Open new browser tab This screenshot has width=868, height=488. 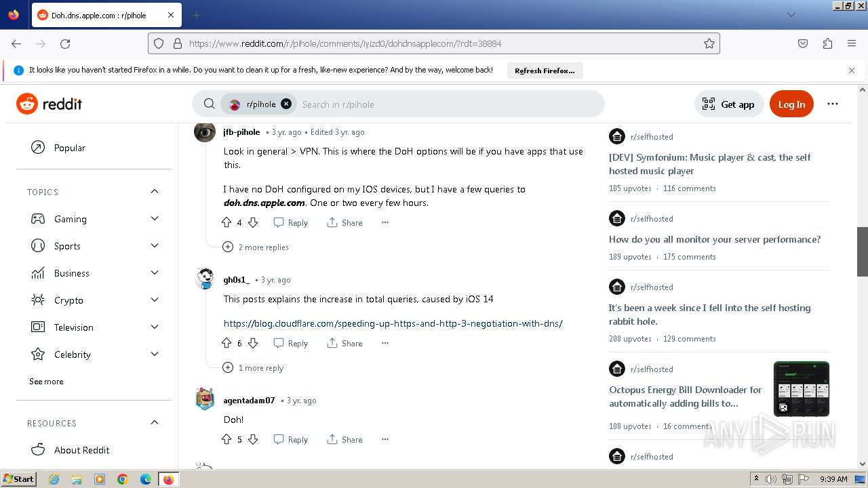click(x=196, y=15)
